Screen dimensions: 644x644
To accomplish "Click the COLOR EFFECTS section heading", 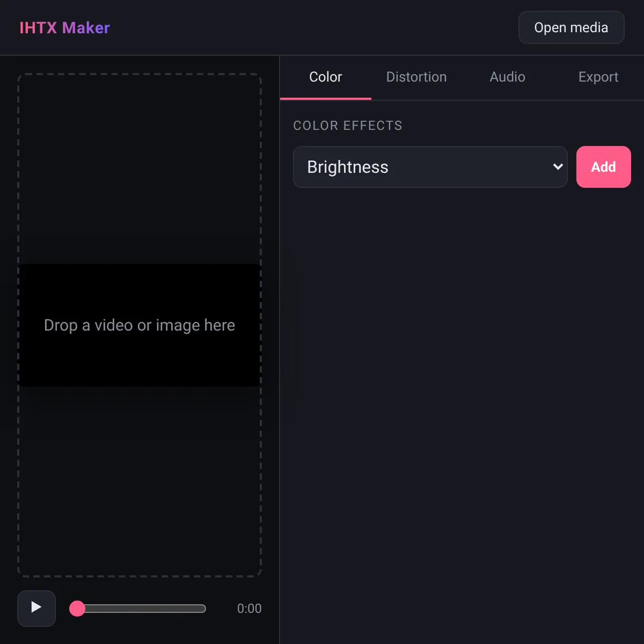I will 348,126.
